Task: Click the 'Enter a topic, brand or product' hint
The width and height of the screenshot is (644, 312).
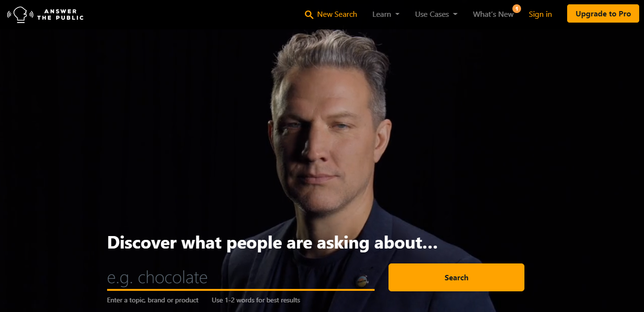Action: 153,300
